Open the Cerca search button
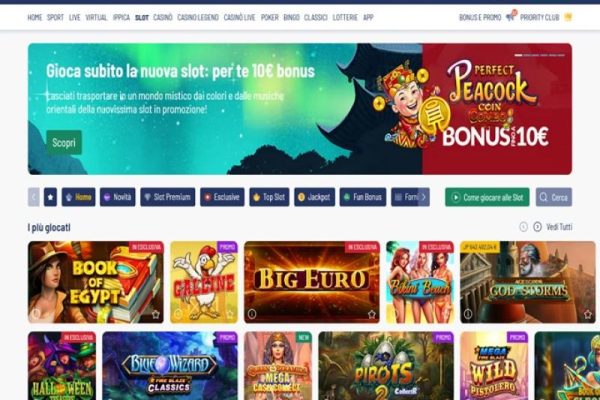 tap(554, 197)
